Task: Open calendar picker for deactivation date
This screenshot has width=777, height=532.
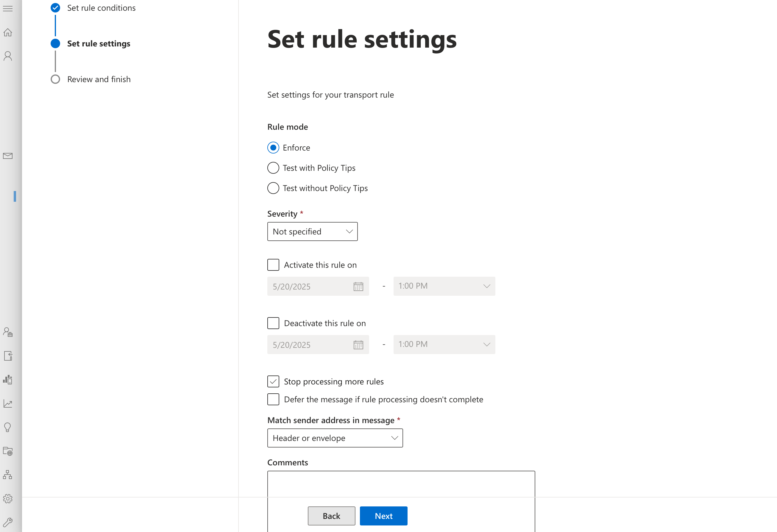Action: tap(358, 345)
